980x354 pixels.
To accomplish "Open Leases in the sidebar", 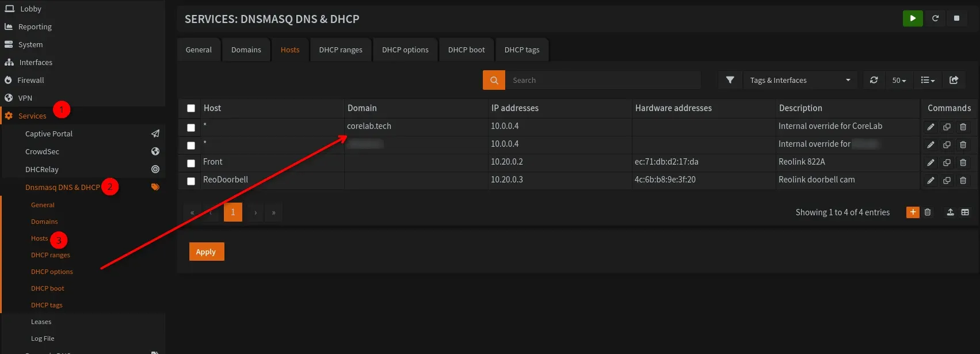I will pyautogui.click(x=41, y=322).
